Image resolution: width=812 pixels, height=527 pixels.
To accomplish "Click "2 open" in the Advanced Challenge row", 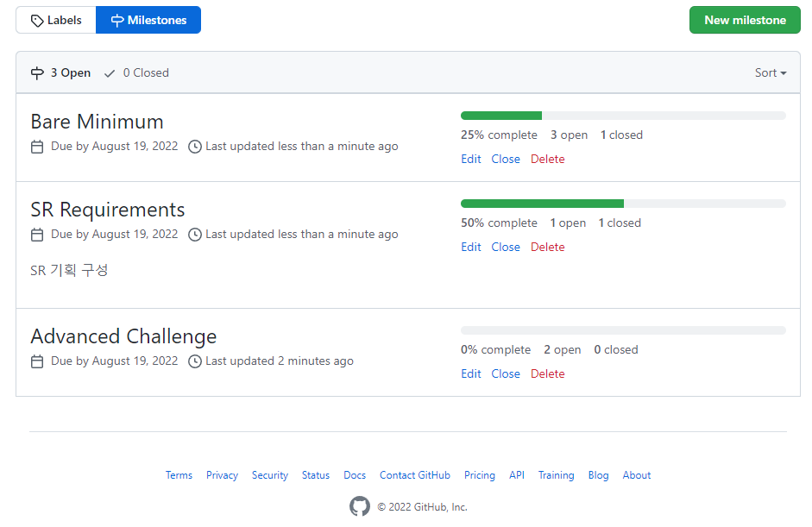I will click(562, 350).
